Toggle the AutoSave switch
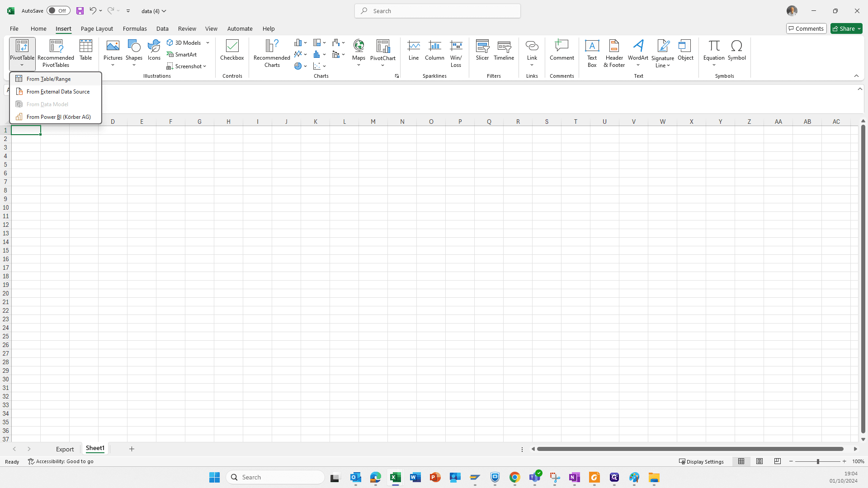 click(58, 11)
